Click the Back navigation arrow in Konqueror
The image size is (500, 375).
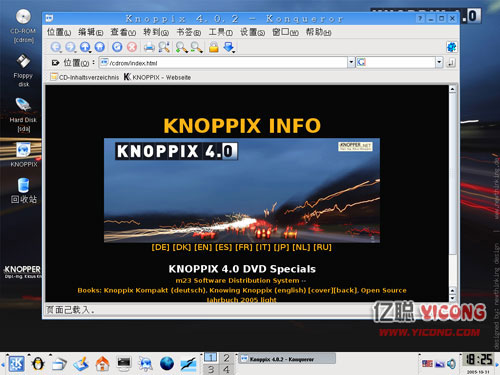coord(56,47)
